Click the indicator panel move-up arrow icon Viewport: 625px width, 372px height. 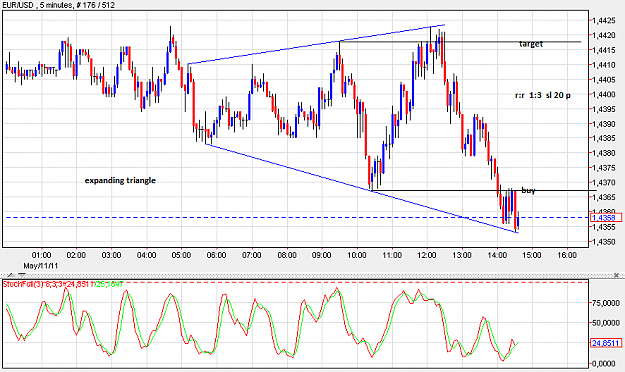pyautogui.click(x=11, y=275)
